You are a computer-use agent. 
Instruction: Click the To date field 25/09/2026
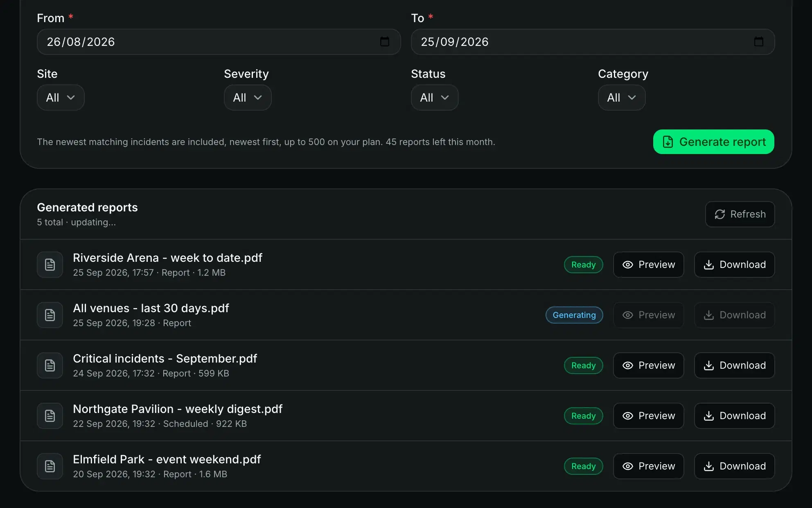tap(593, 42)
